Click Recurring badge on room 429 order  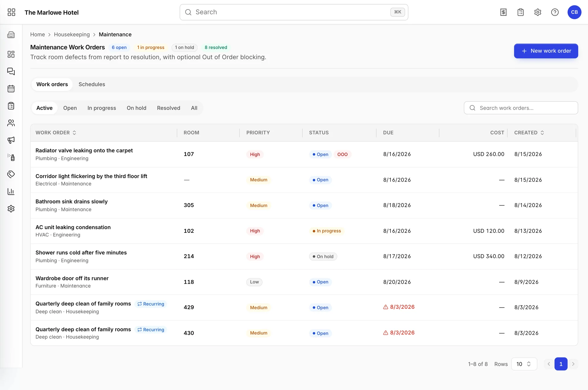[151, 304]
